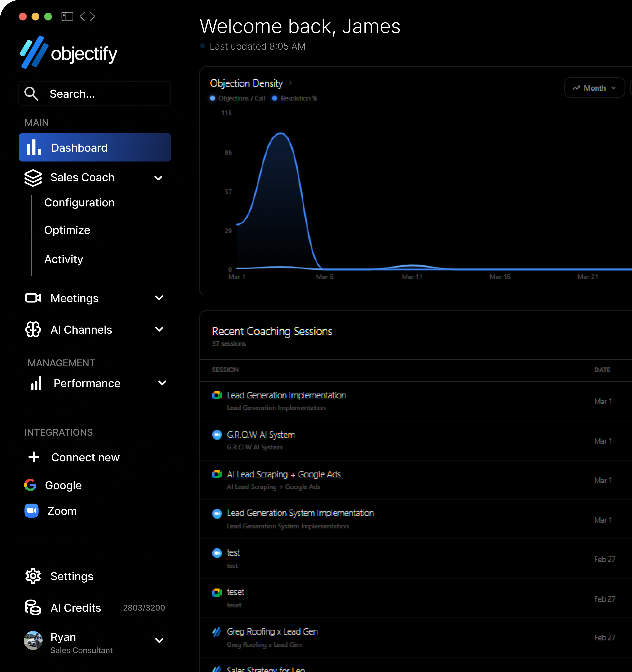Open the Optimize submenu item

click(67, 230)
